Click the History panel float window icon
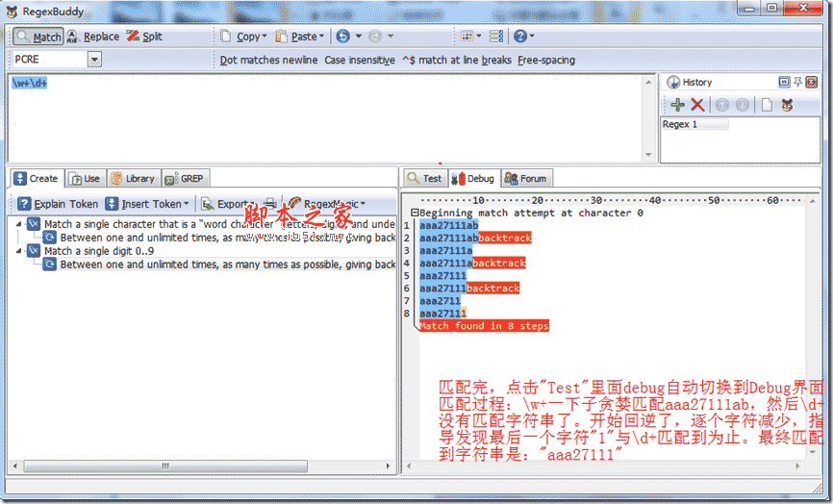833x504 pixels. 784,82
